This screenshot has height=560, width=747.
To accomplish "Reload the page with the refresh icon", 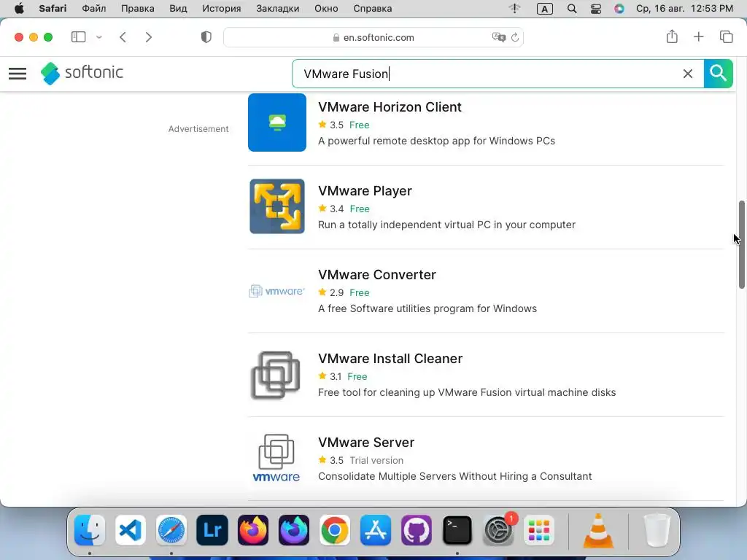I will 515,37.
